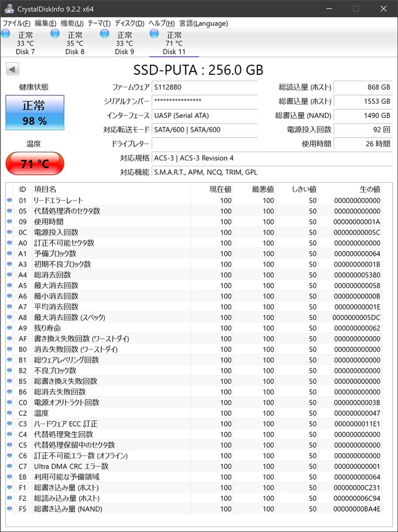
Task: Select the Disk 8 tab label
Action: (x=75, y=51)
